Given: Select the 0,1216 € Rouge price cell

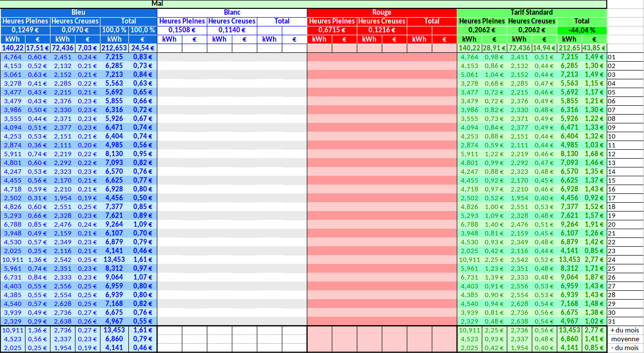Looking at the screenshot, I should (382, 30).
